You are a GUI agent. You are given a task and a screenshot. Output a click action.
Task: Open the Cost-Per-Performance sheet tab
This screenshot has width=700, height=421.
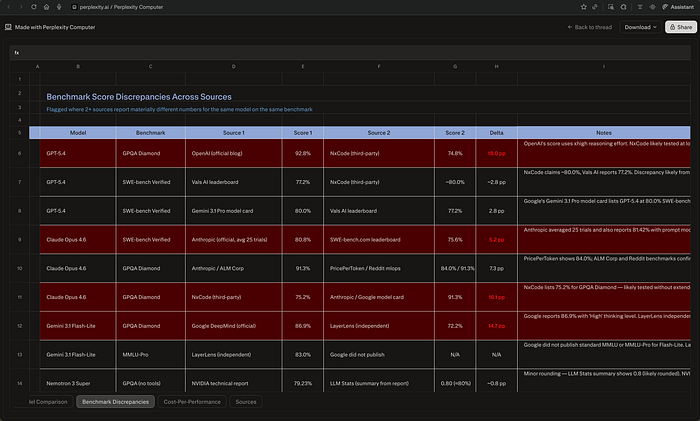pyautogui.click(x=192, y=402)
